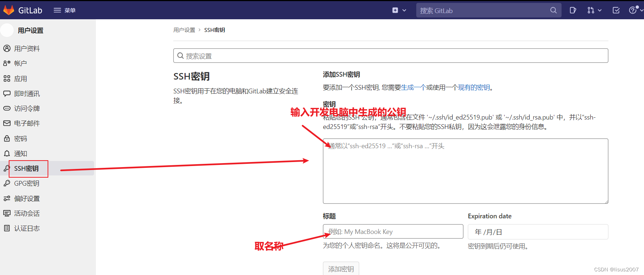Open the to-do list checkmark icon
The width and height of the screenshot is (644, 275).
(616, 10)
